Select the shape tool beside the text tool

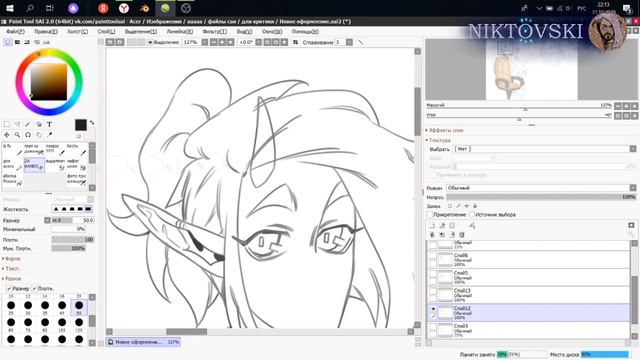[x=39, y=124]
